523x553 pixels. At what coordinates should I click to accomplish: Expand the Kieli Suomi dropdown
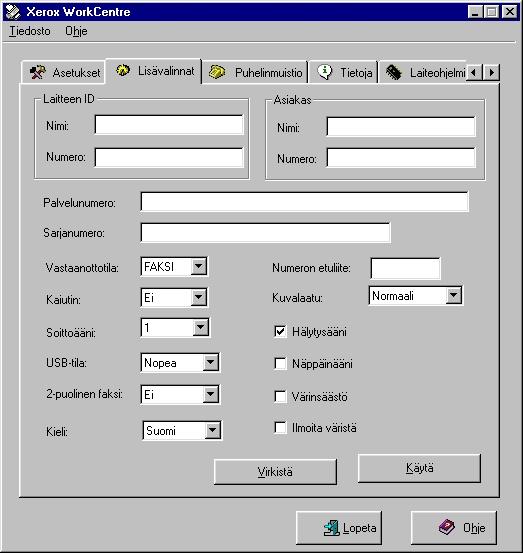[213, 431]
